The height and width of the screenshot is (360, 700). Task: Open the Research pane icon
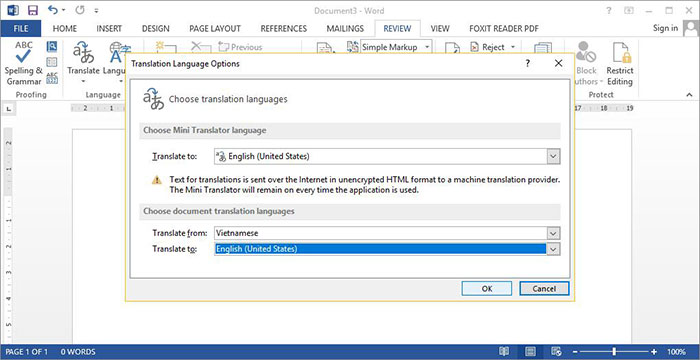pyautogui.click(x=52, y=46)
